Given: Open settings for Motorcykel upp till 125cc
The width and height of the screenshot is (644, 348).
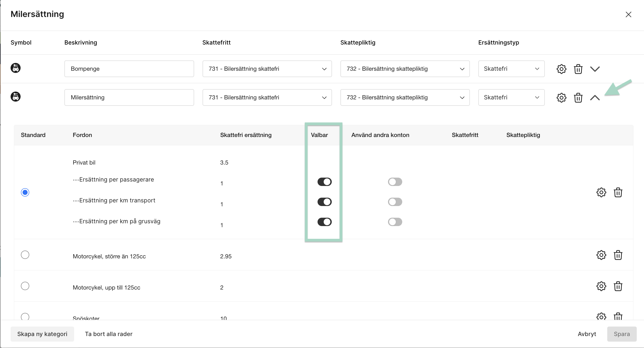Looking at the screenshot, I should 601,286.
